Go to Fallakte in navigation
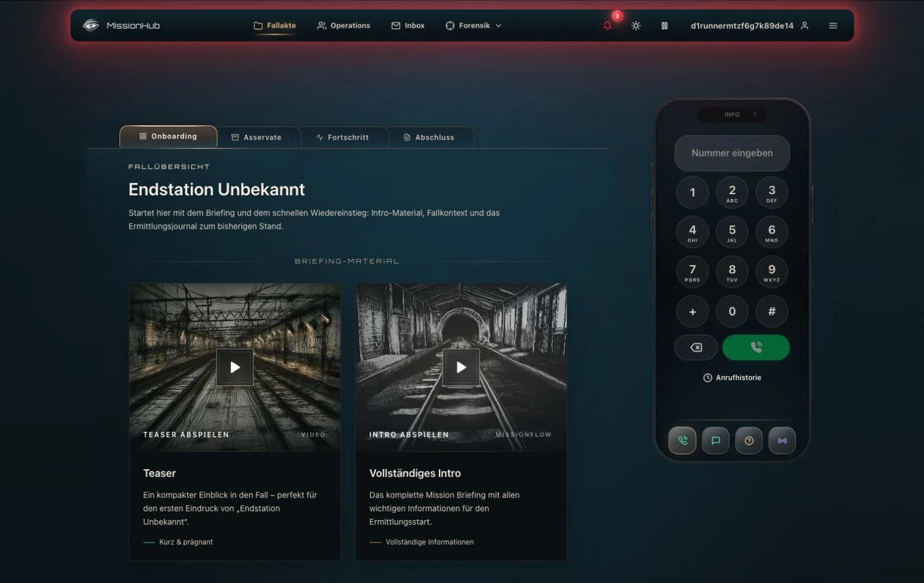 [x=275, y=25]
